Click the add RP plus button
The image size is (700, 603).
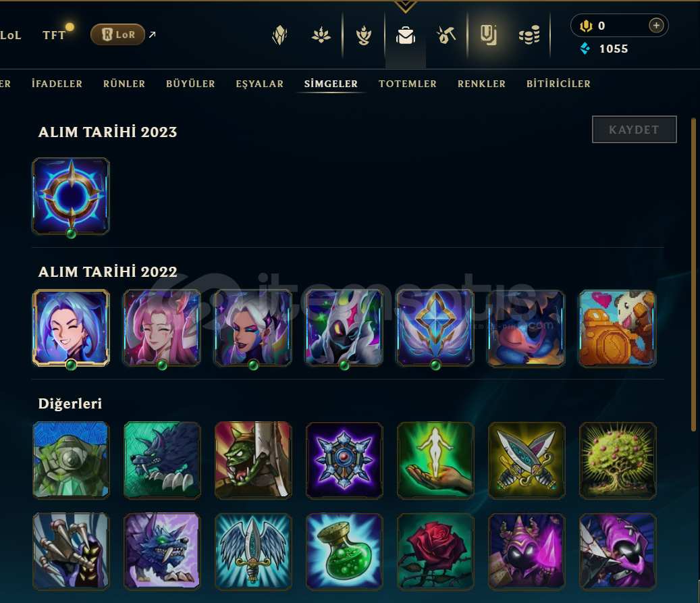[x=656, y=26]
